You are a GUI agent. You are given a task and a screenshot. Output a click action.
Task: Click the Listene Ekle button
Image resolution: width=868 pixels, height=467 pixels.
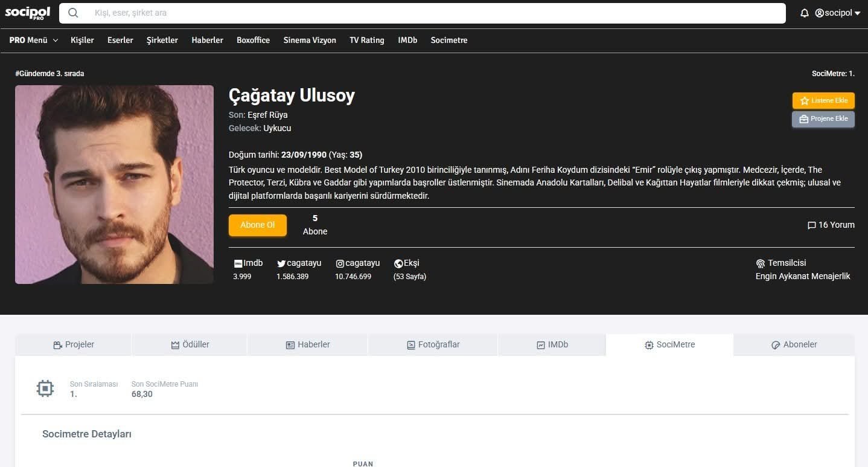click(x=823, y=101)
